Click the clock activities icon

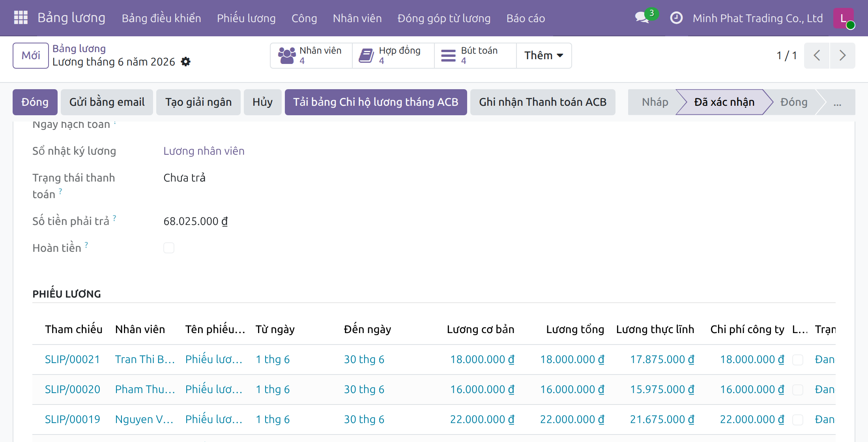[676, 18]
